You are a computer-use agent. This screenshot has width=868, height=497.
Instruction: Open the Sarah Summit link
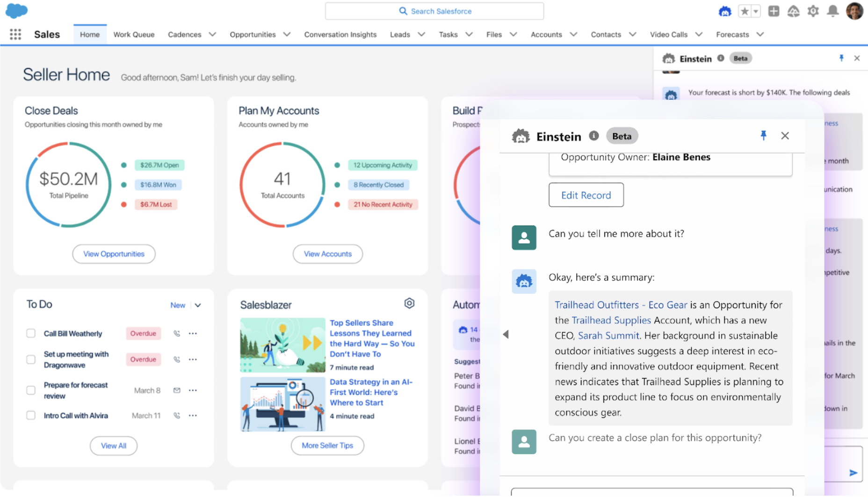click(x=608, y=336)
